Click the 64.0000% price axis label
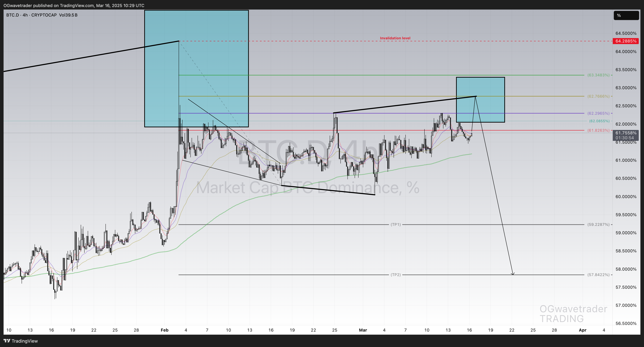 point(626,51)
